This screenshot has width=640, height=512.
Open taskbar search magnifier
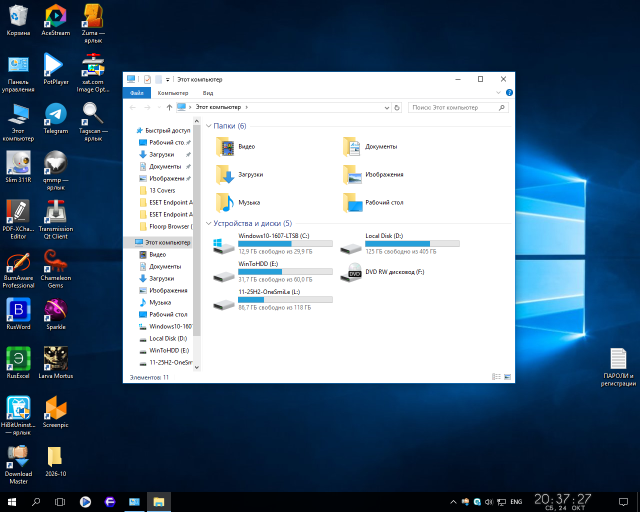point(36,502)
